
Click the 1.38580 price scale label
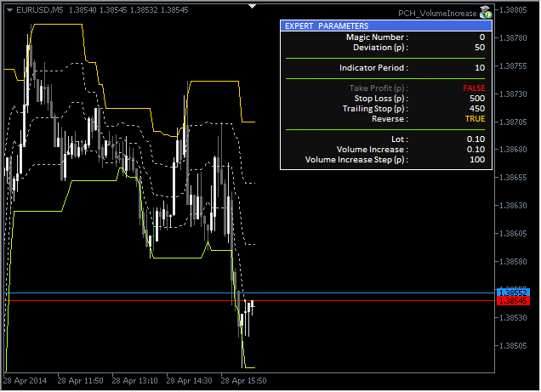coord(513,261)
